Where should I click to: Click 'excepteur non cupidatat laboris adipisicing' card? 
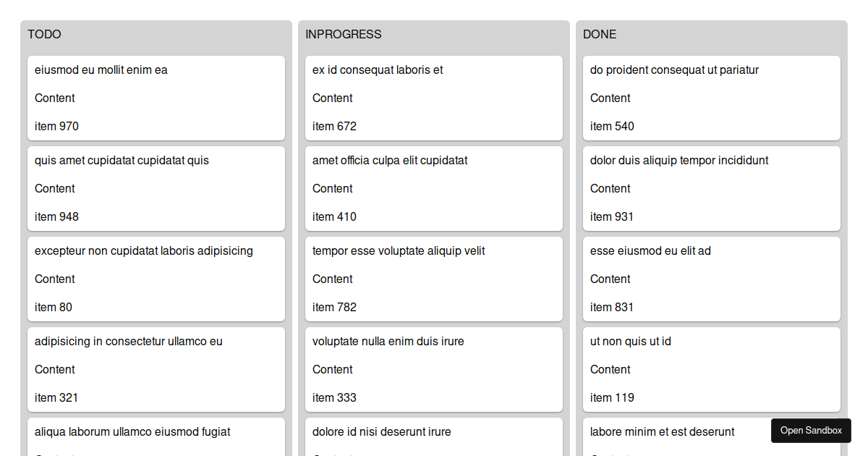(x=156, y=279)
